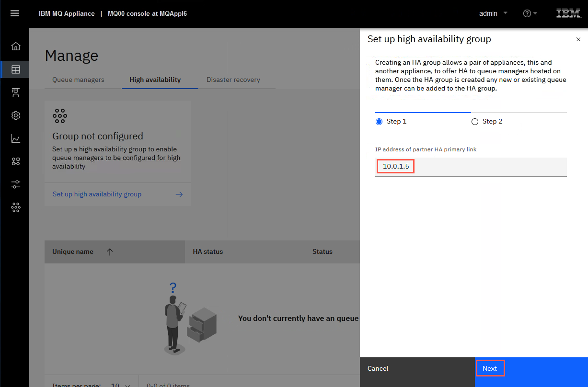Select the Step 2 radio button

click(475, 122)
